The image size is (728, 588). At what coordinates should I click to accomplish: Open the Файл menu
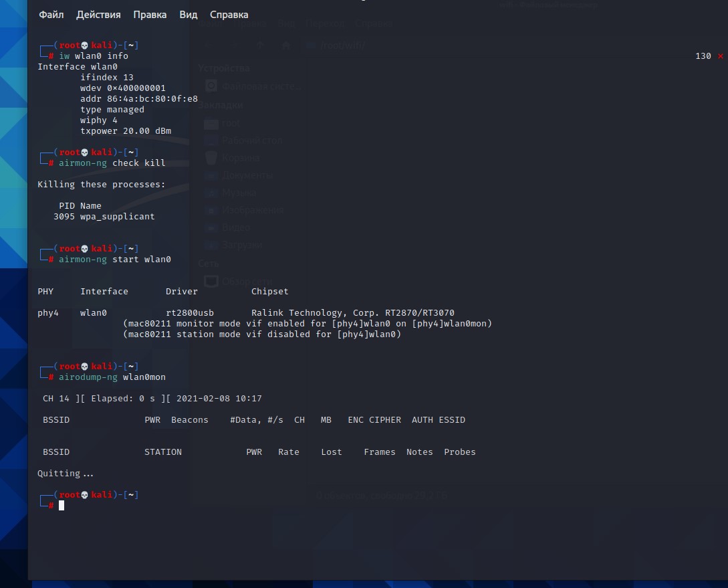[x=51, y=14]
